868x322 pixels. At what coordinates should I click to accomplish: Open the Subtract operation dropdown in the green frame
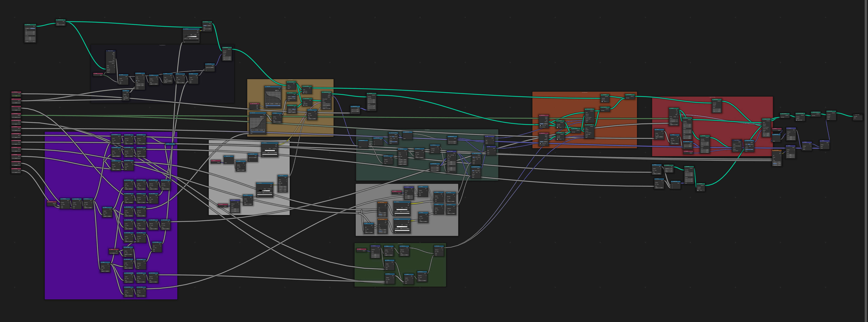[x=409, y=278]
